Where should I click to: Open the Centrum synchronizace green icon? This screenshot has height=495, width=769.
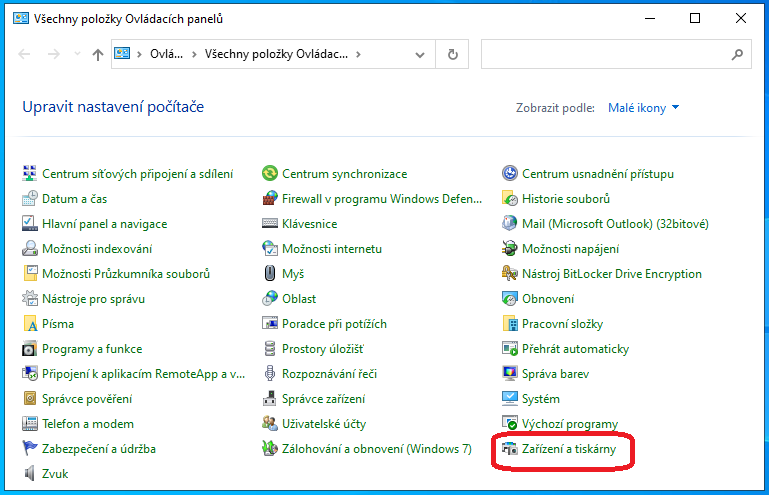tap(270, 173)
